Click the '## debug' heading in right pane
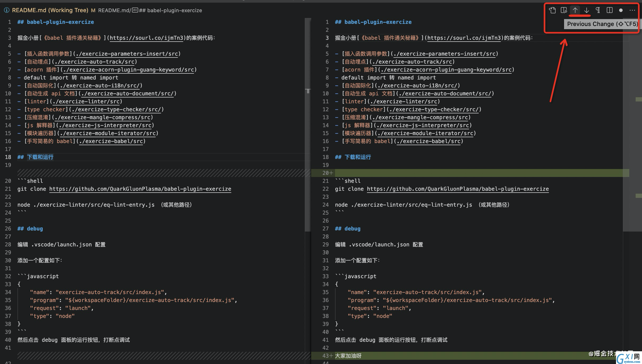The width and height of the screenshot is (642, 364). pyautogui.click(x=348, y=229)
